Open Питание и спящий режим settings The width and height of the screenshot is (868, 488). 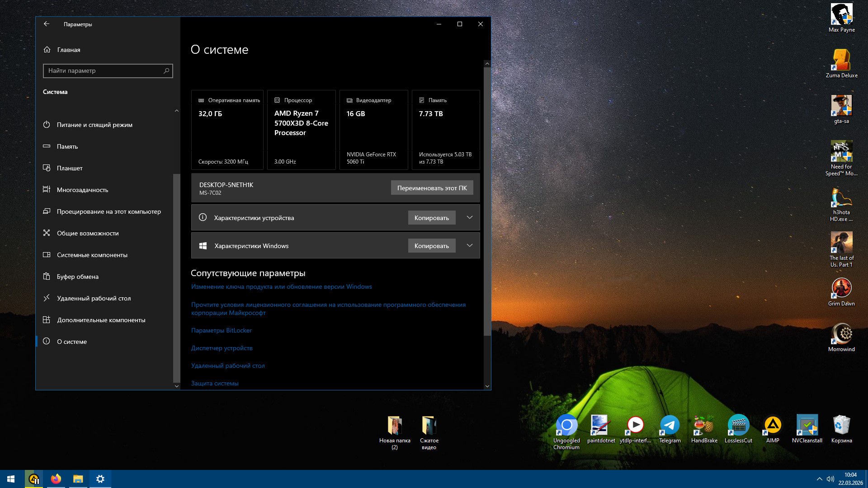click(94, 125)
